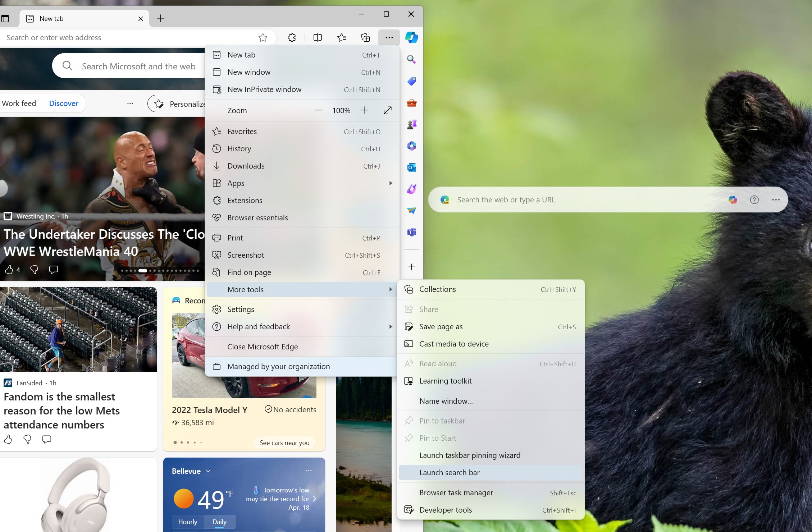
Task: Click Copilot icon in desktop search bar
Action: [x=733, y=199]
